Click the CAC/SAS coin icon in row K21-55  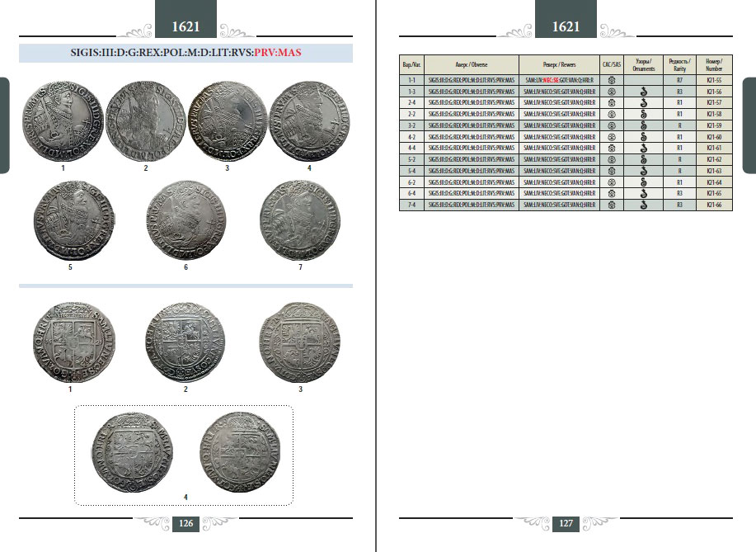pos(612,81)
